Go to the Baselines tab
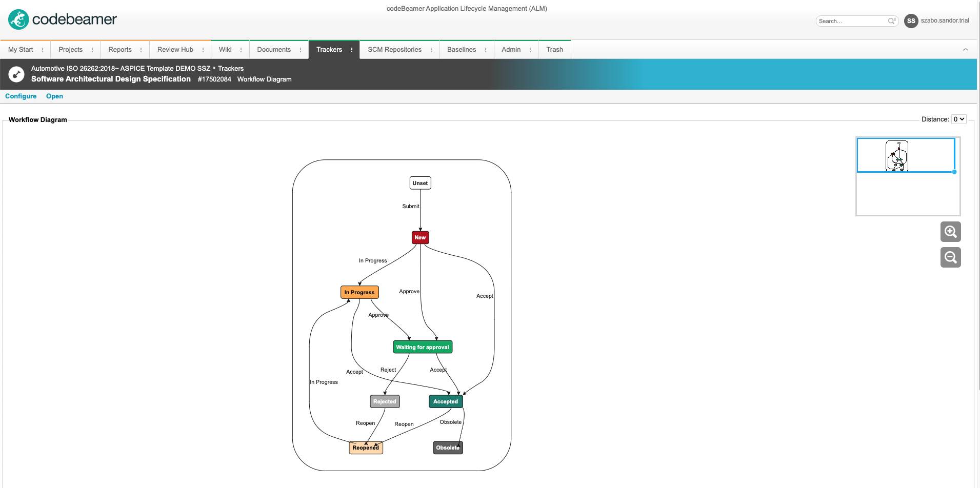The width and height of the screenshot is (980, 488). [462, 50]
